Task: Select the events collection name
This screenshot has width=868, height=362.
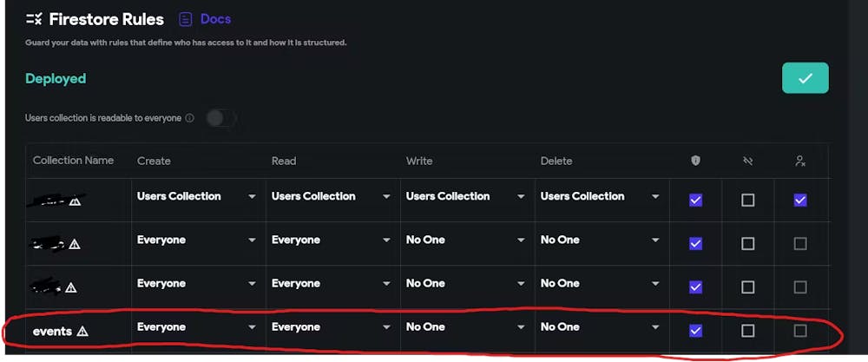Action: pos(52,331)
